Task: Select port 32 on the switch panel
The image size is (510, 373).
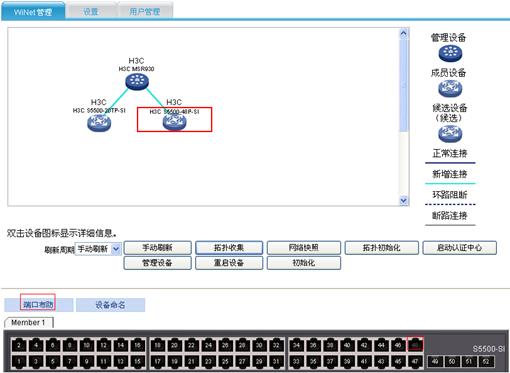Action: [276, 345]
